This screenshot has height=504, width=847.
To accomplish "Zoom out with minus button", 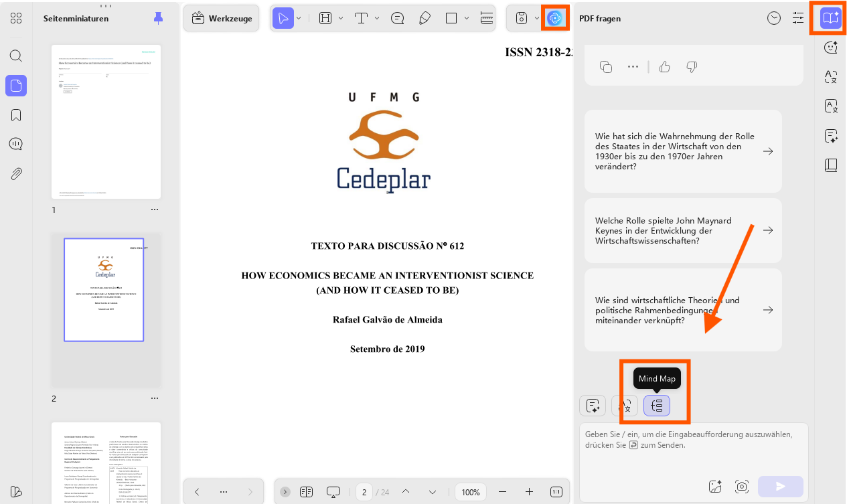I will click(x=503, y=492).
